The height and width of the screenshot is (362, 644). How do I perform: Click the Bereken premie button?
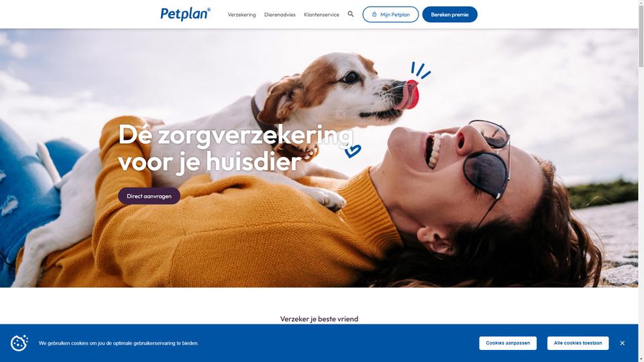(449, 14)
